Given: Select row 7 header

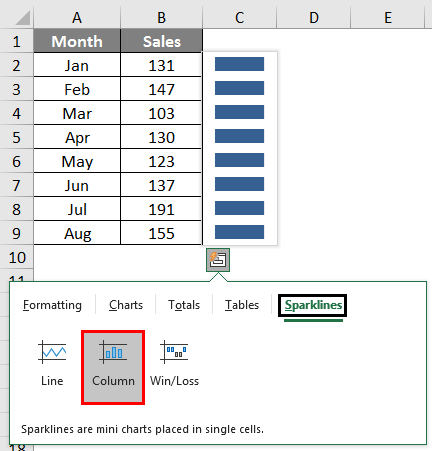Looking at the screenshot, I should tap(17, 185).
